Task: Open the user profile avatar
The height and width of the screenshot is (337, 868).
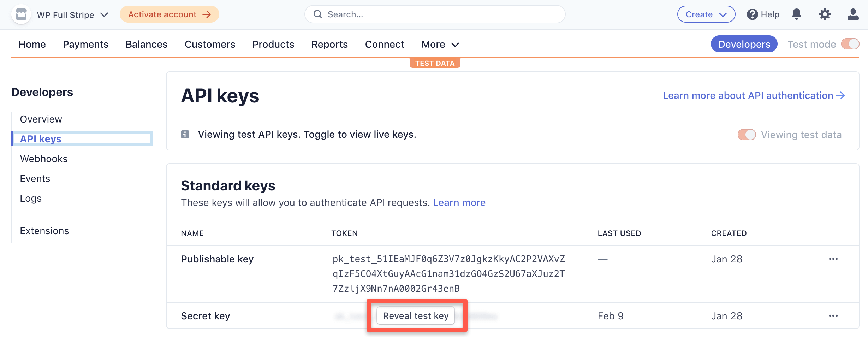Action: click(x=852, y=14)
